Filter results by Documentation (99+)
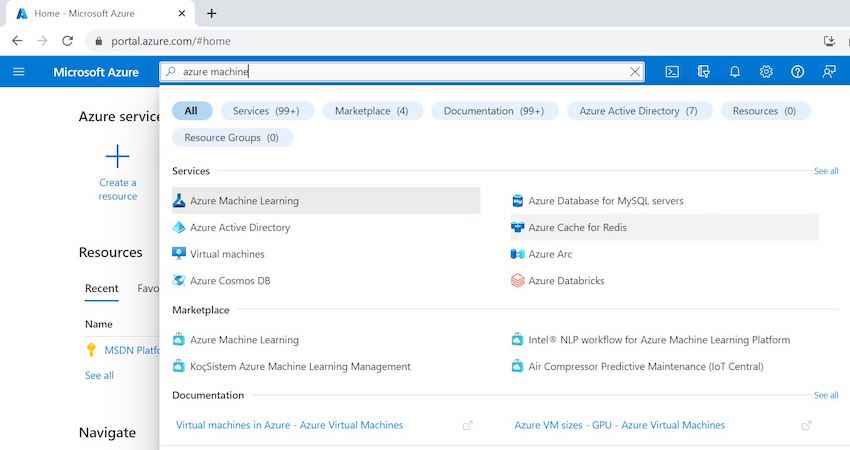This screenshot has height=450, width=850. click(x=494, y=111)
